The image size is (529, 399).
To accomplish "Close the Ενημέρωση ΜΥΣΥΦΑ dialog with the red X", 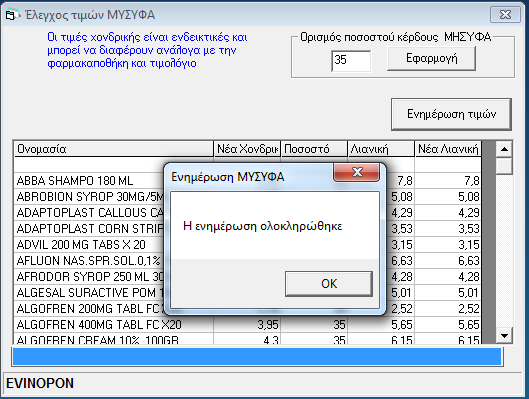I will pos(357,172).
